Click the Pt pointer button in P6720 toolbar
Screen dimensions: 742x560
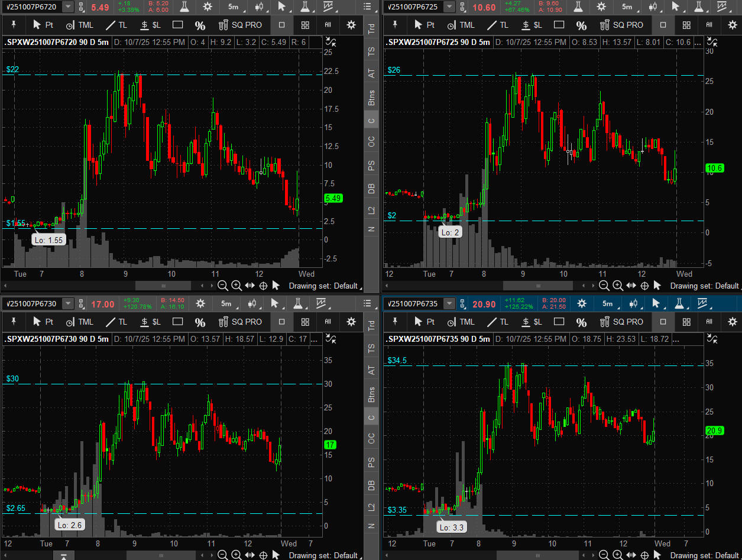tap(44, 25)
